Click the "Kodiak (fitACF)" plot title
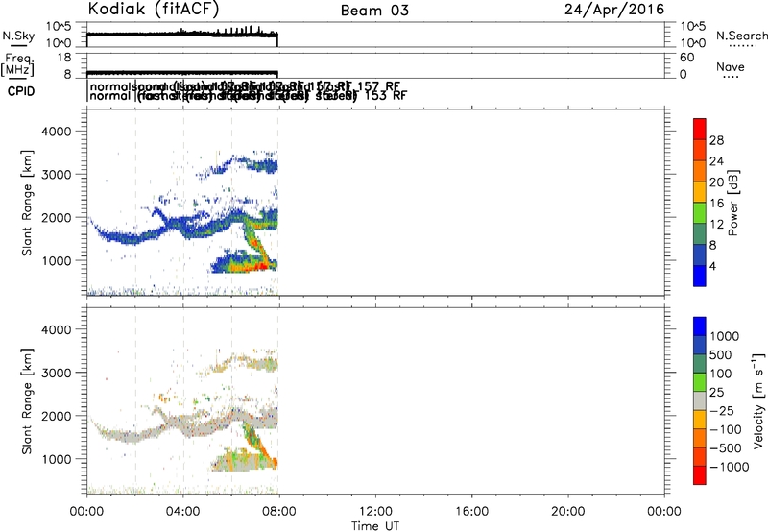768x532 pixels. pos(154,10)
